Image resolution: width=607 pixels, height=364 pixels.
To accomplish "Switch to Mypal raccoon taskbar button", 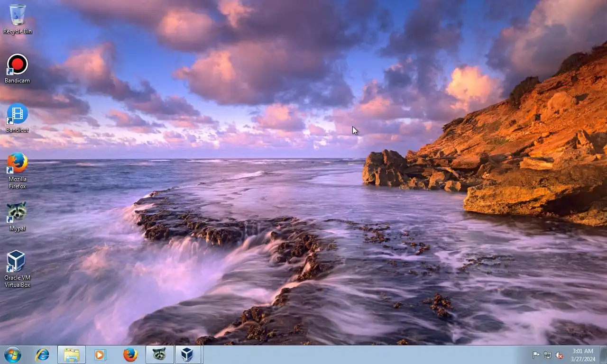I will [159, 355].
